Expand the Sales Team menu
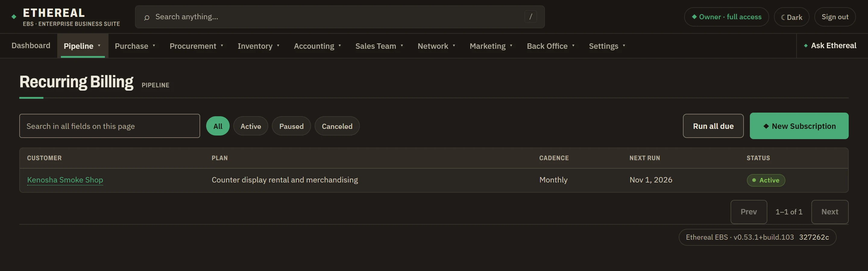This screenshot has height=271, width=868. [379, 46]
